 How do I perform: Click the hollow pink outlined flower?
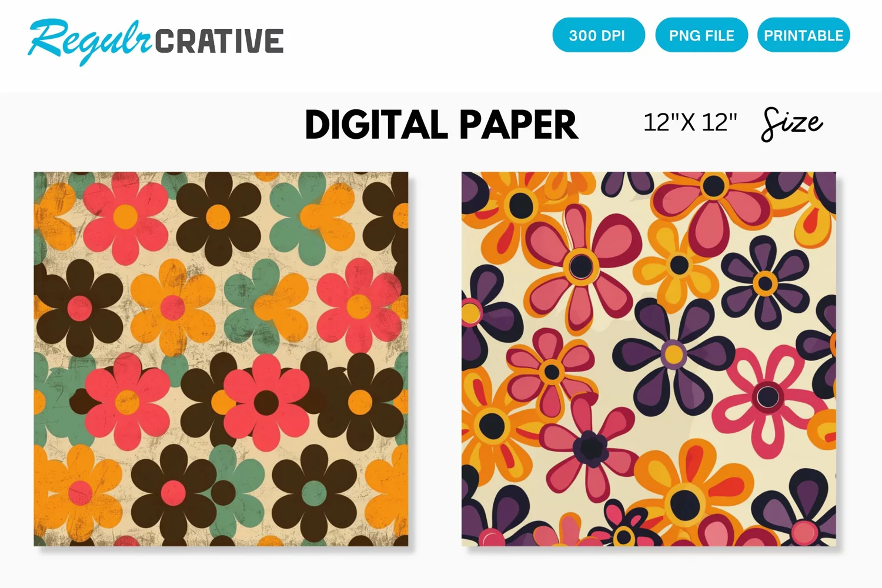(767, 397)
